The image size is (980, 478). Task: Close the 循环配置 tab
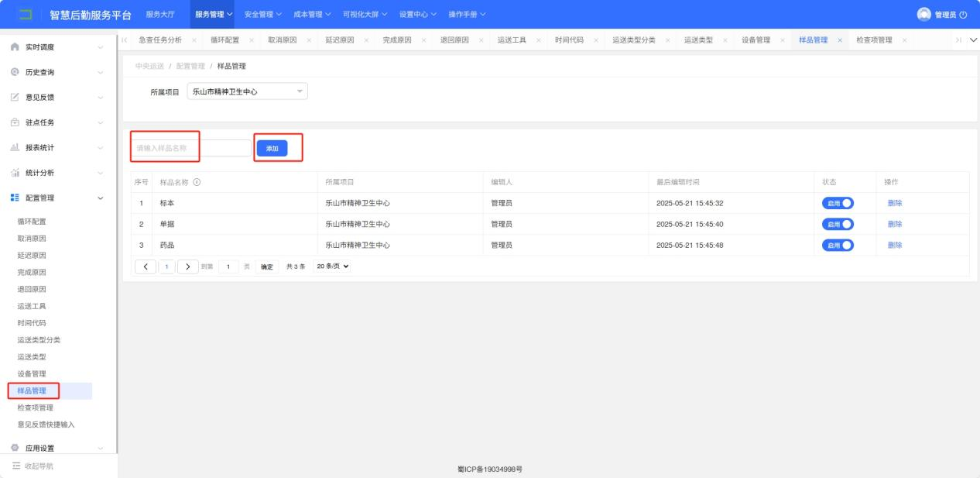[x=250, y=40]
